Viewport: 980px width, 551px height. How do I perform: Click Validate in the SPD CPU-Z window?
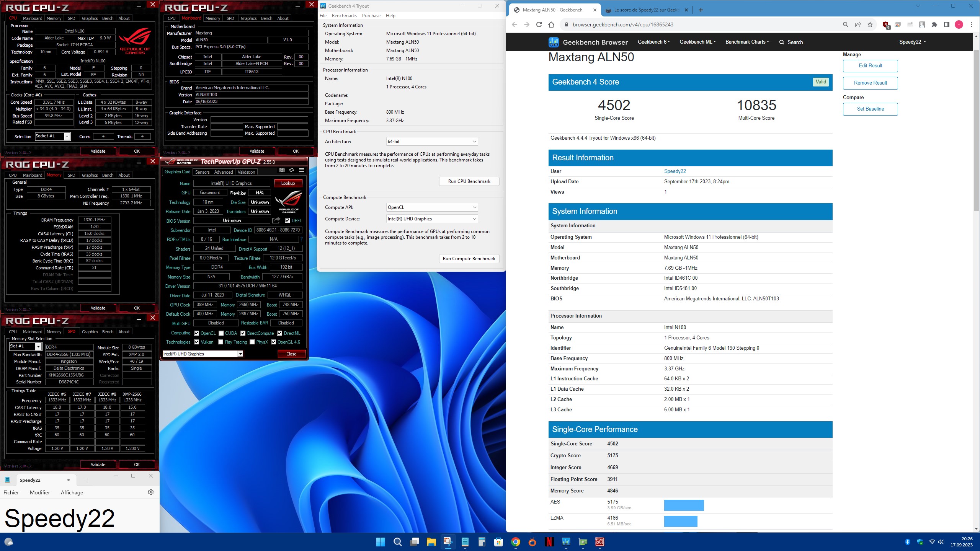[98, 465]
